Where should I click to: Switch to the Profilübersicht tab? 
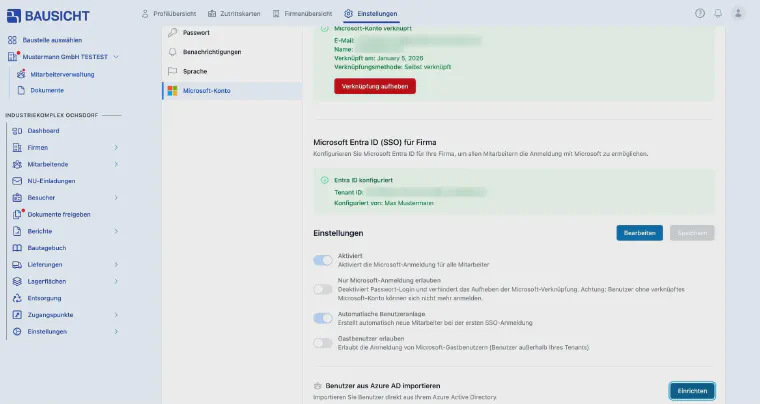[169, 14]
